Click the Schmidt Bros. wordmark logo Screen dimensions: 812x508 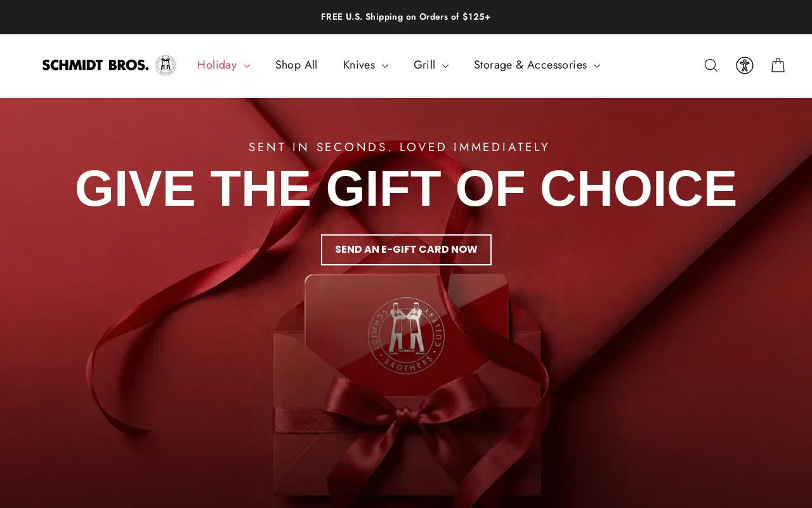(96, 65)
